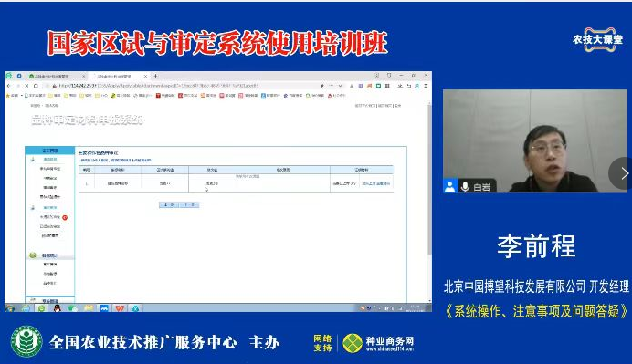Click the upload link in table row
This screenshot has height=364, width=632.
coord(368,183)
